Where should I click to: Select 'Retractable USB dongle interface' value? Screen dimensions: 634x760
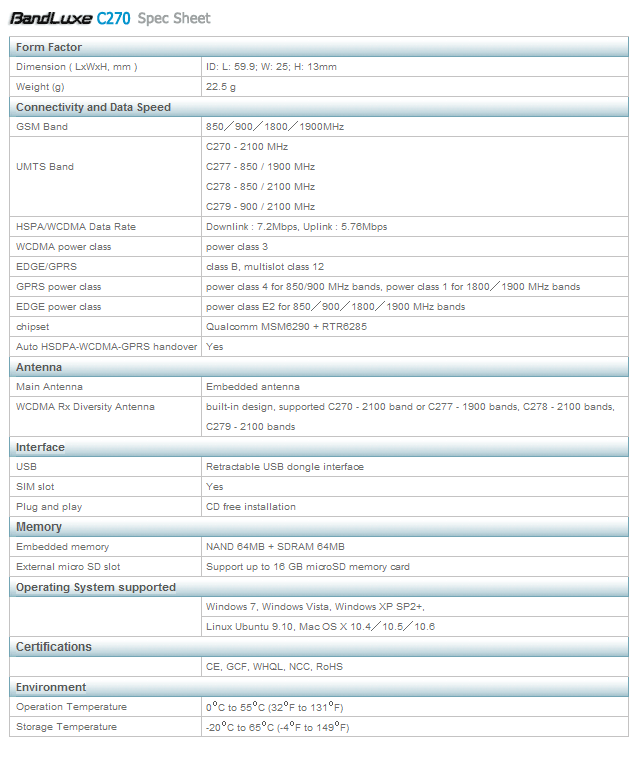[x=285, y=467]
